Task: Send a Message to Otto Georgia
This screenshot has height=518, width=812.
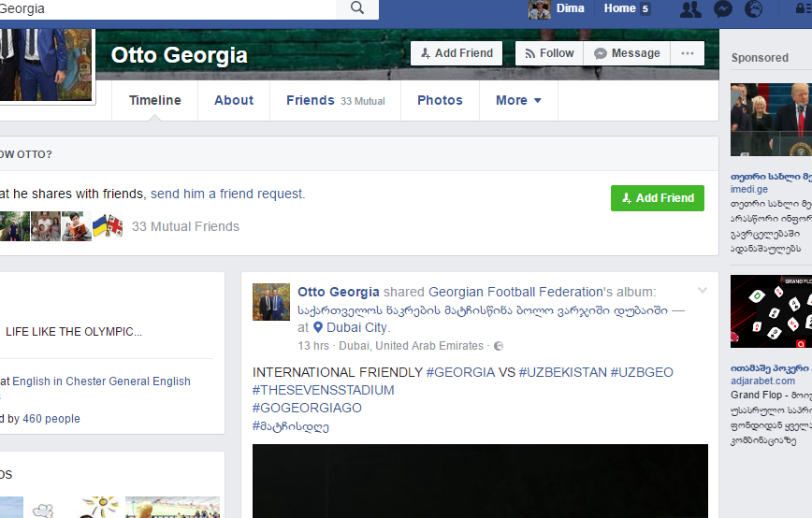Action: pyautogui.click(x=627, y=53)
